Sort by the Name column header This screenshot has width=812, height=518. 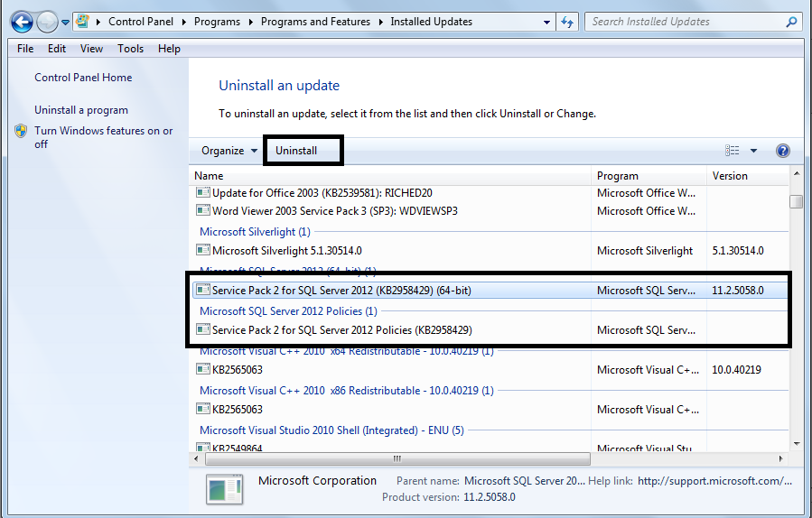click(391, 176)
